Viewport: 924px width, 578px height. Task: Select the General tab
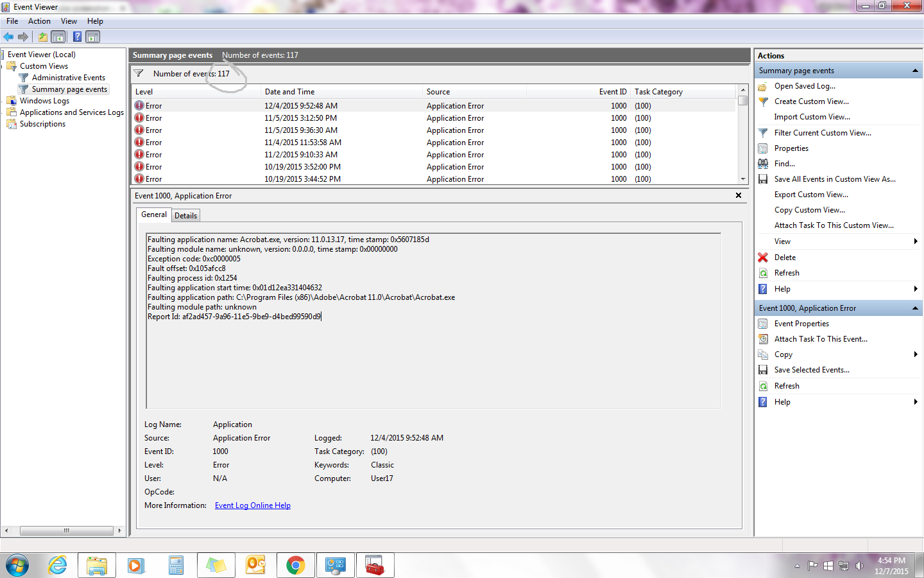(154, 215)
